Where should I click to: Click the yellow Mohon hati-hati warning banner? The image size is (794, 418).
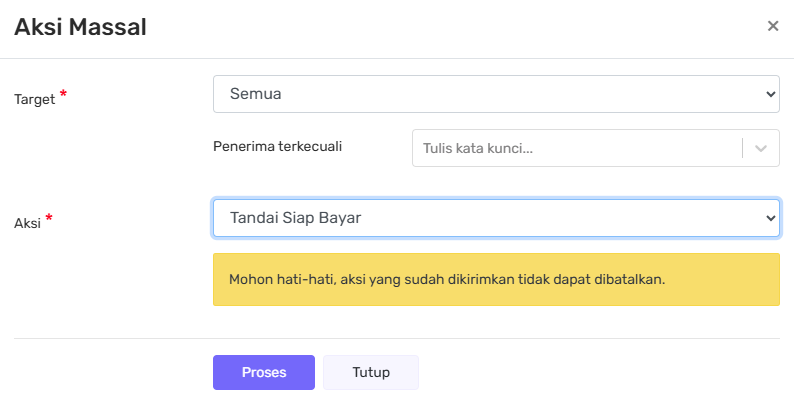pyautogui.click(x=495, y=279)
